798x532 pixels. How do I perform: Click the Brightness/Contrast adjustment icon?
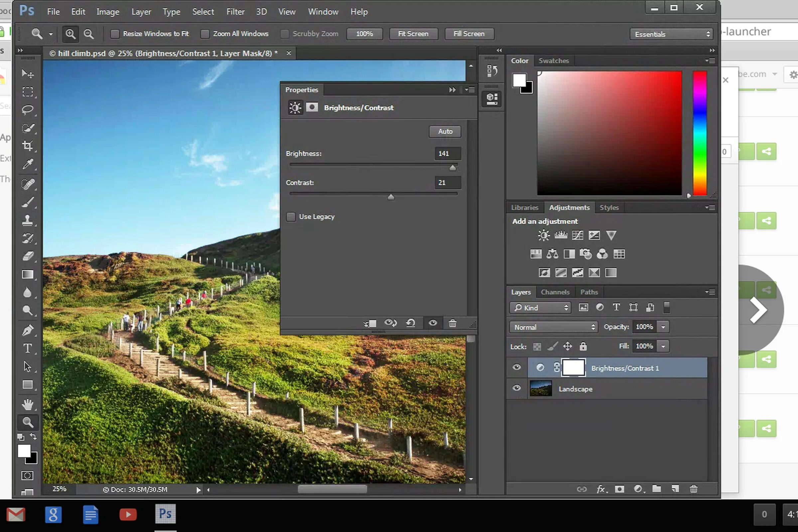543,234
